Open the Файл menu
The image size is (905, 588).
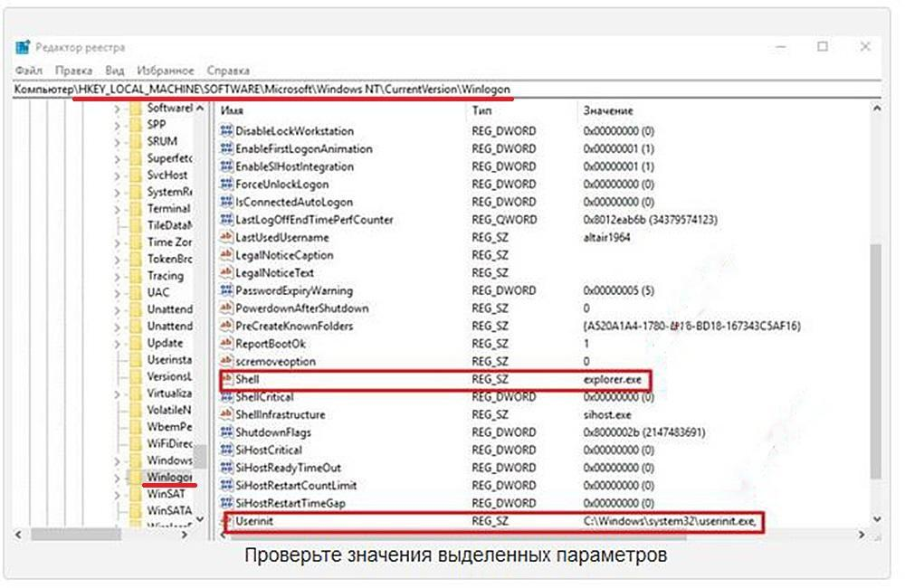[29, 71]
